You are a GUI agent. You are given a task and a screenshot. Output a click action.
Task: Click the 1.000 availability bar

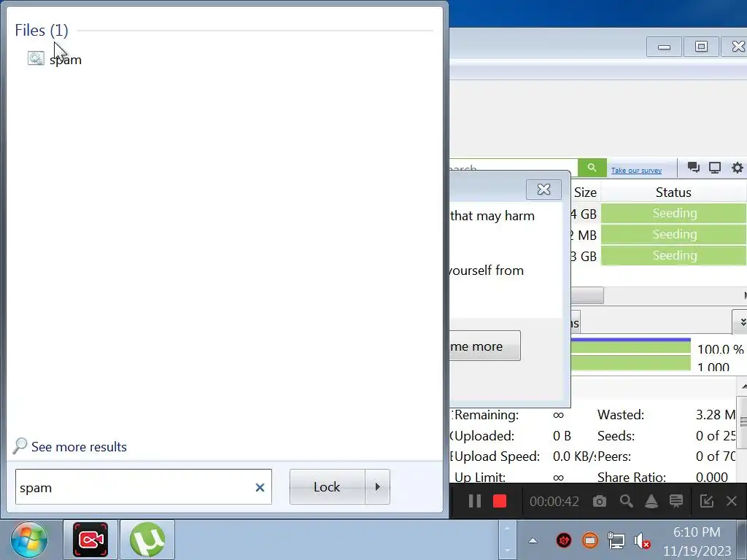click(x=630, y=363)
